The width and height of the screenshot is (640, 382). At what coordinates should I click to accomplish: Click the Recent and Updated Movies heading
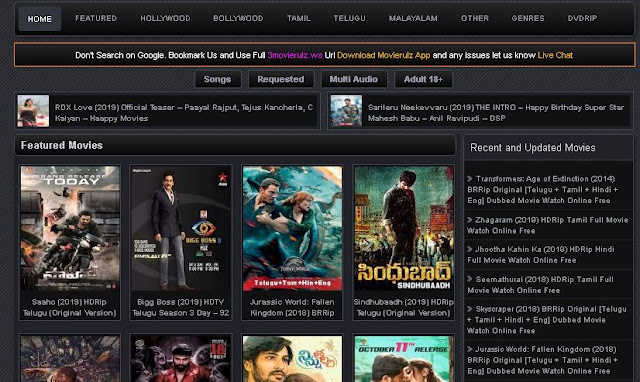pos(533,147)
